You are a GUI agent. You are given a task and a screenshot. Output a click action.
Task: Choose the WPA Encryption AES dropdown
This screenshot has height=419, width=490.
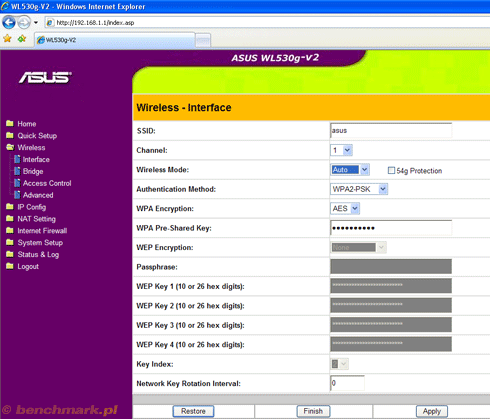pyautogui.click(x=345, y=209)
